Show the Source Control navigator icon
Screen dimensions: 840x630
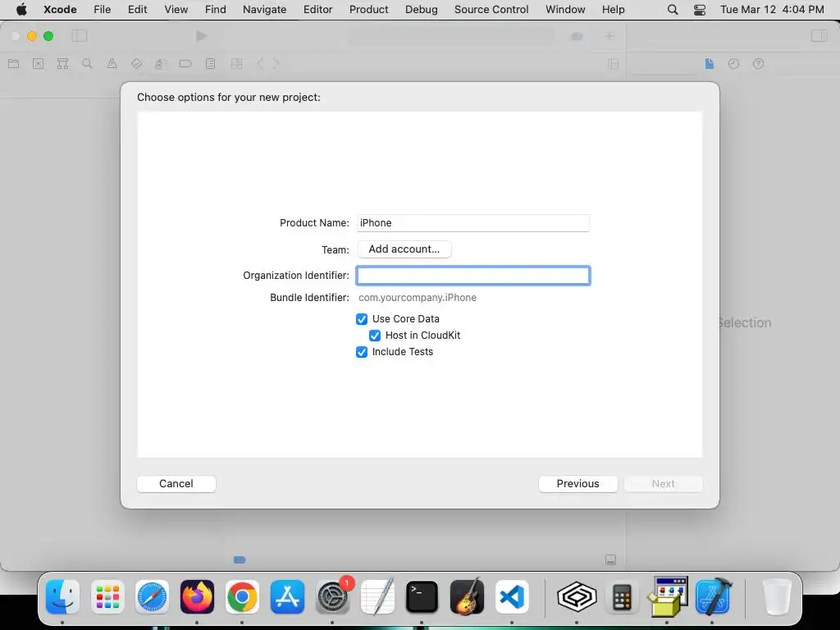point(38,64)
